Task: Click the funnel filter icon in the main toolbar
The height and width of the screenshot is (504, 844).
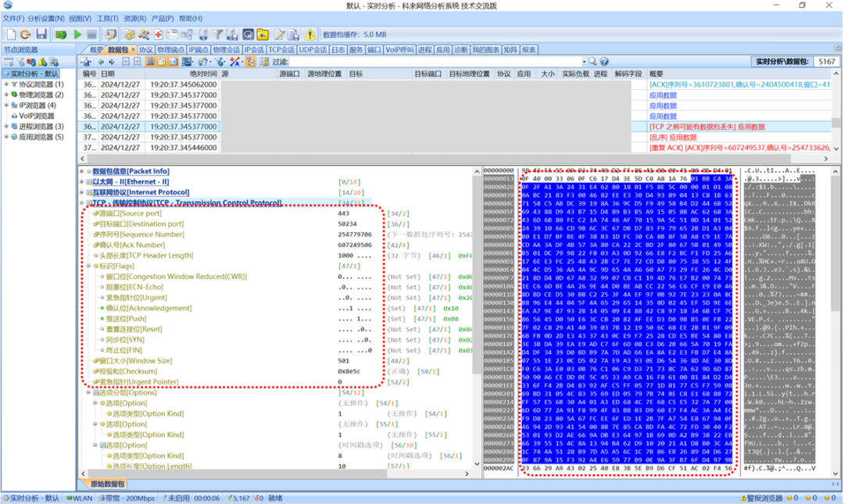Action: 218,34
